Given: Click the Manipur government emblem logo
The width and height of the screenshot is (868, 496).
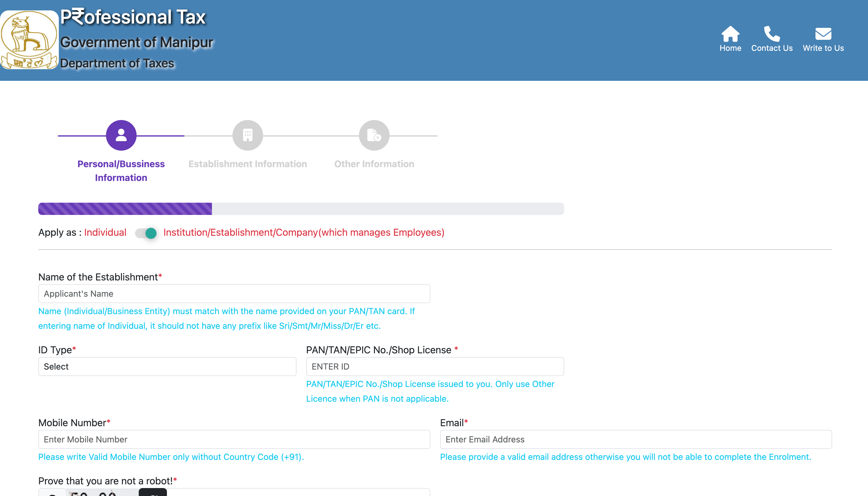Looking at the screenshot, I should coord(29,40).
